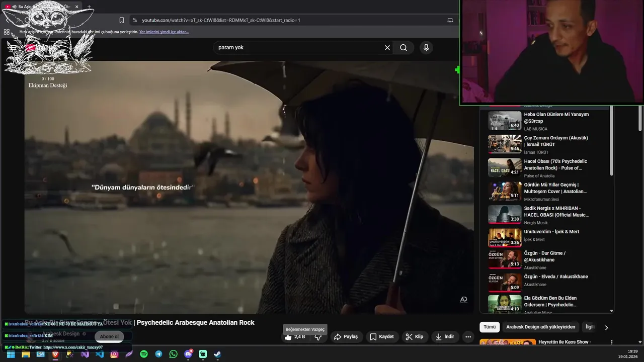
Task: Click the playlist vertical scrollbar thumb
Action: pyautogui.click(x=612, y=141)
